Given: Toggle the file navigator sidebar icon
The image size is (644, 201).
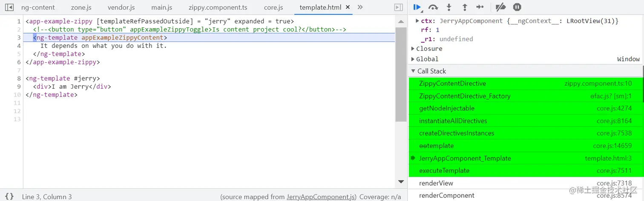Looking at the screenshot, I should tap(9, 7).
